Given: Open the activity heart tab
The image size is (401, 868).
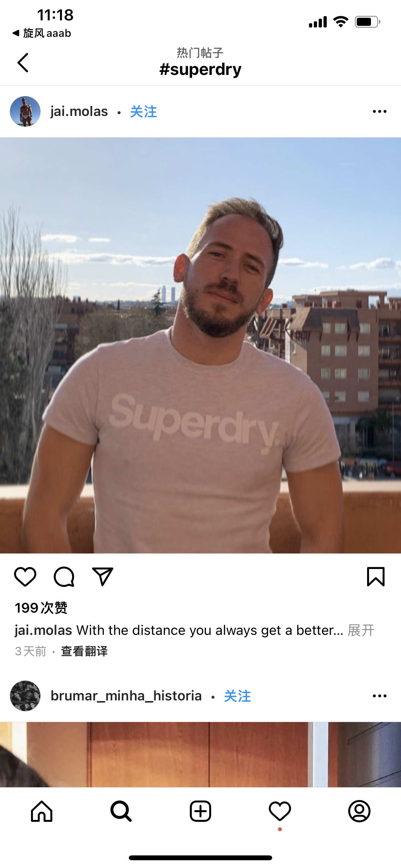Looking at the screenshot, I should click(x=280, y=811).
